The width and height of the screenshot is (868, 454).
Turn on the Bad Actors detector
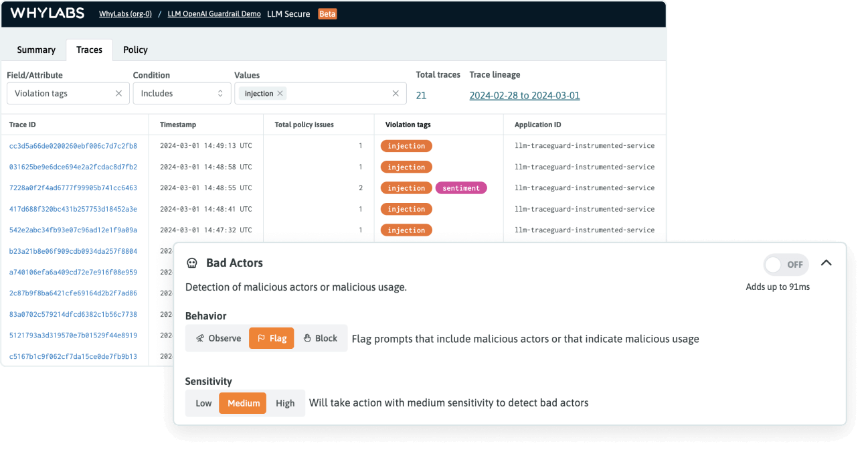pos(786,264)
